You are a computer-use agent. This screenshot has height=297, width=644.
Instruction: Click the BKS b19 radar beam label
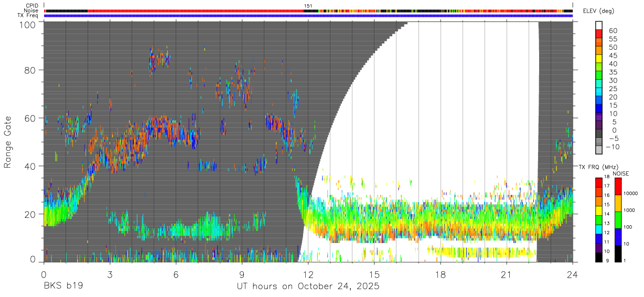63,287
